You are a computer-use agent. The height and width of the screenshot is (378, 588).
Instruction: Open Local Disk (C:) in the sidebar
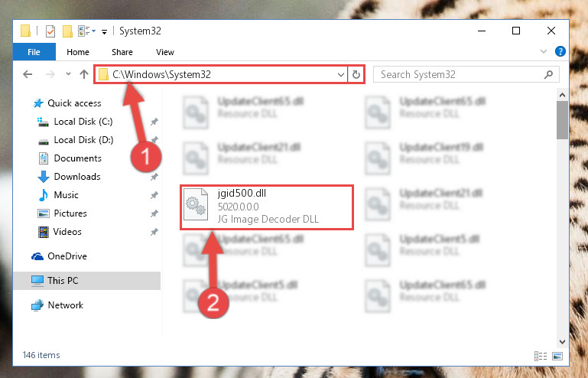[x=83, y=121]
